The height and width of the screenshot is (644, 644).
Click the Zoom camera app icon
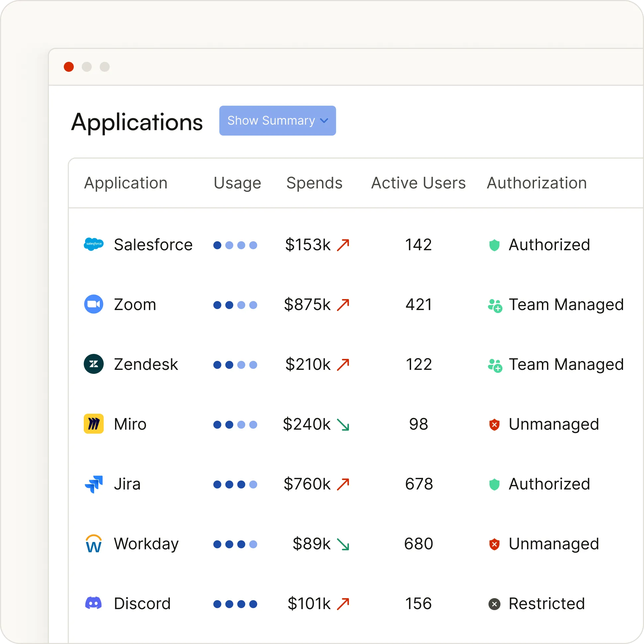pos(94,304)
